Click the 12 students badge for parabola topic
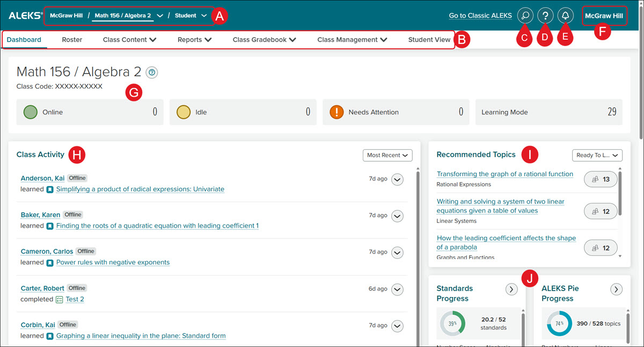 coord(601,248)
